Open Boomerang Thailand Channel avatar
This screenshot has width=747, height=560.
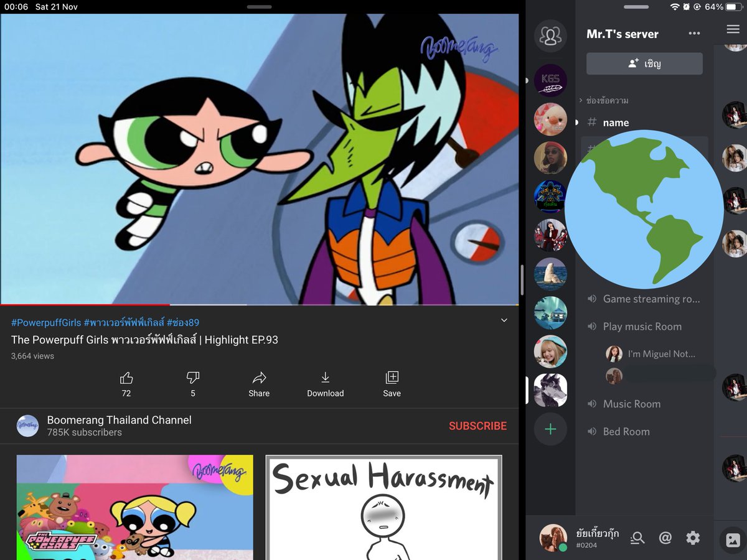[27, 426]
